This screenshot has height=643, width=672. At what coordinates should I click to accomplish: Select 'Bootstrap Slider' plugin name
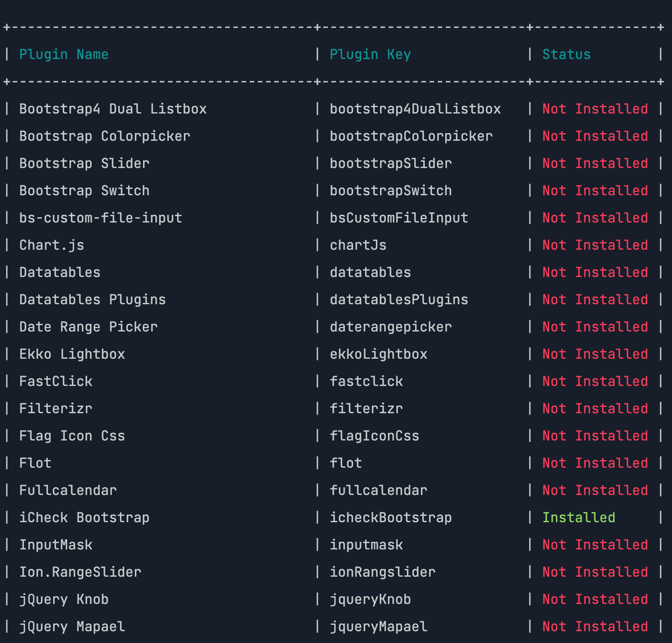[x=84, y=163]
